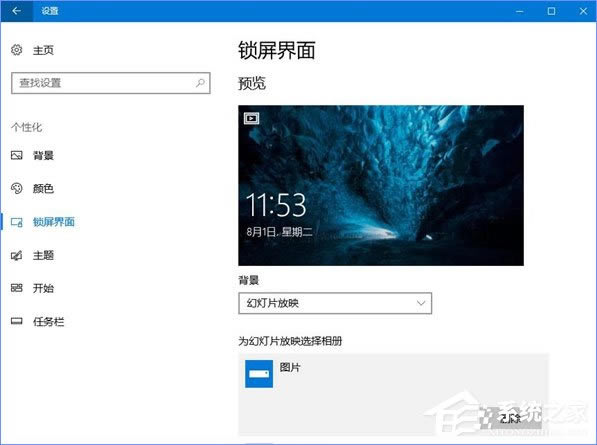Open 主题 settings page

tap(43, 255)
